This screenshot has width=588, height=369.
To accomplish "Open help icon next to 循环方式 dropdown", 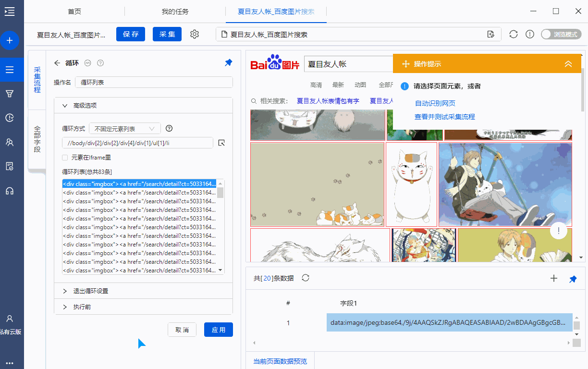I will (169, 128).
